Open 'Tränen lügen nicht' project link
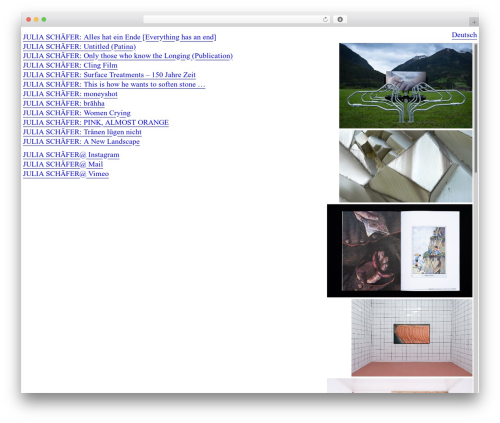 point(82,132)
